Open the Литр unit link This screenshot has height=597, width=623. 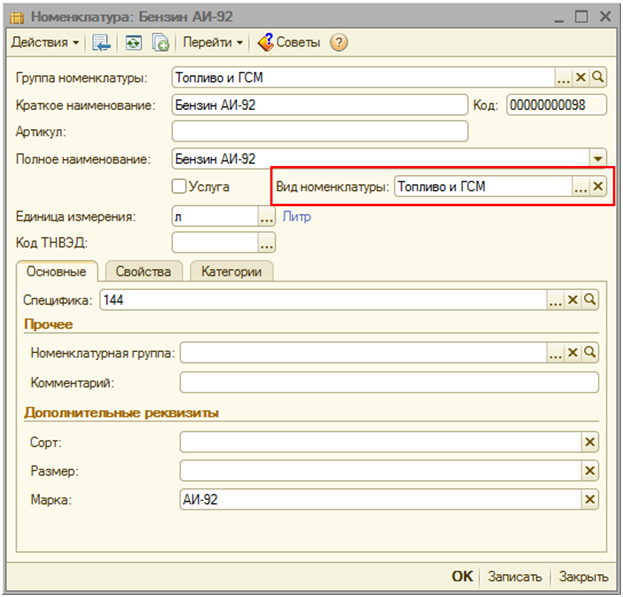coord(297,216)
